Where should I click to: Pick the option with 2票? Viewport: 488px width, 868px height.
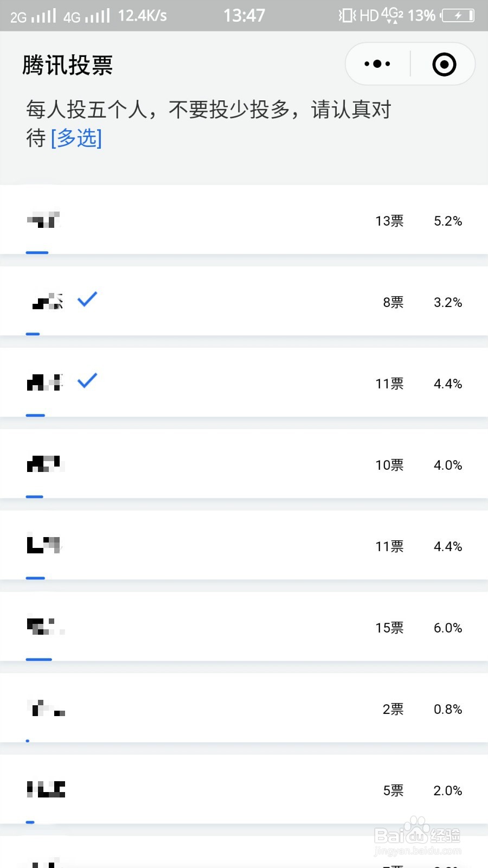244,709
